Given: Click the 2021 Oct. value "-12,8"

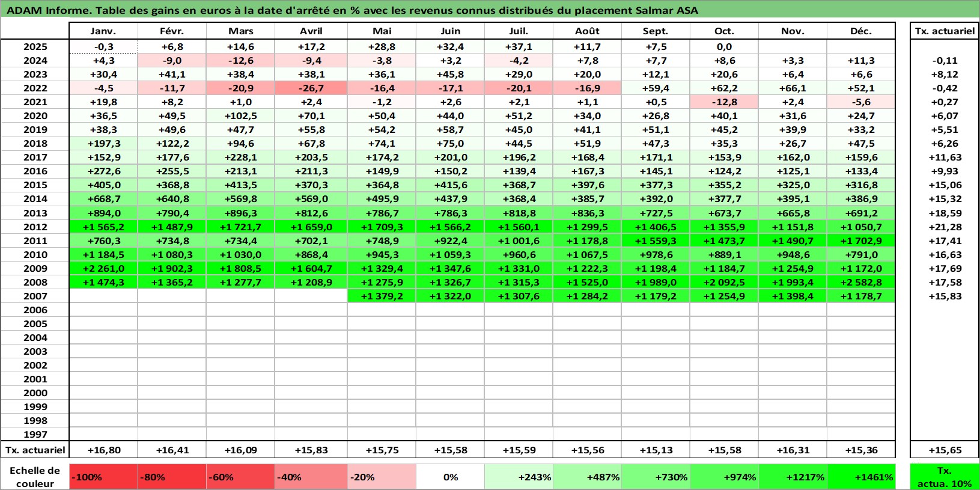Looking at the screenshot, I should [x=724, y=102].
